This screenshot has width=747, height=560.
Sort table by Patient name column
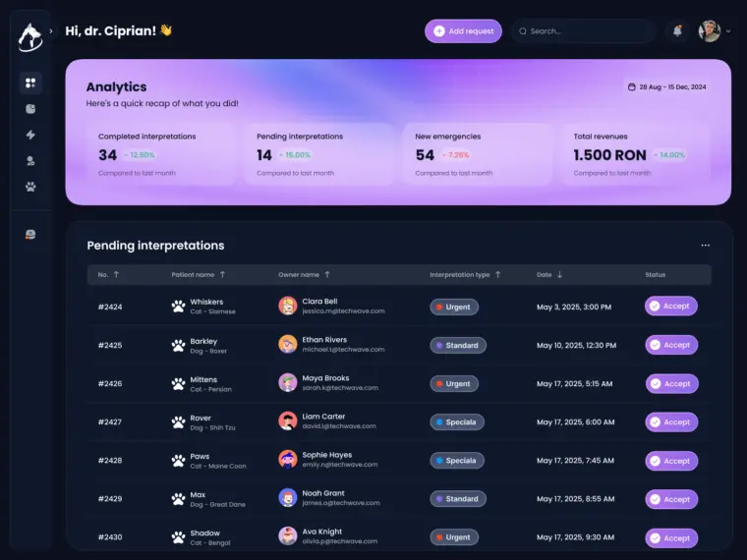coord(199,275)
